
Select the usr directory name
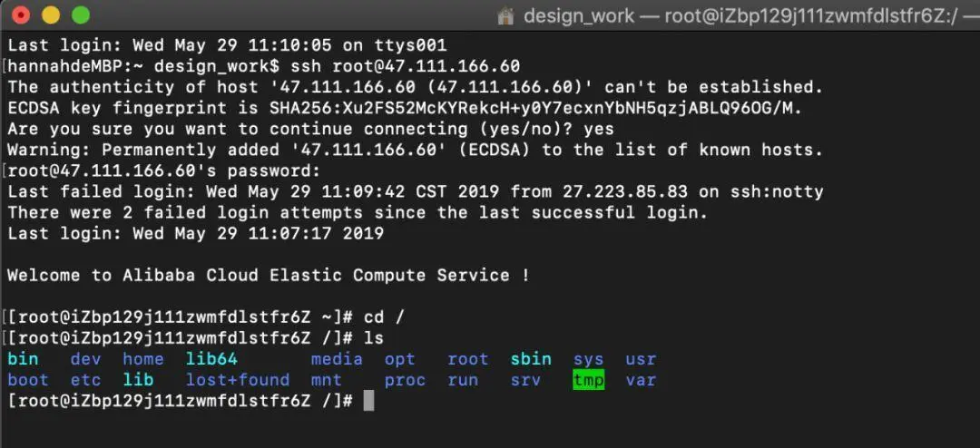pyautogui.click(x=641, y=359)
